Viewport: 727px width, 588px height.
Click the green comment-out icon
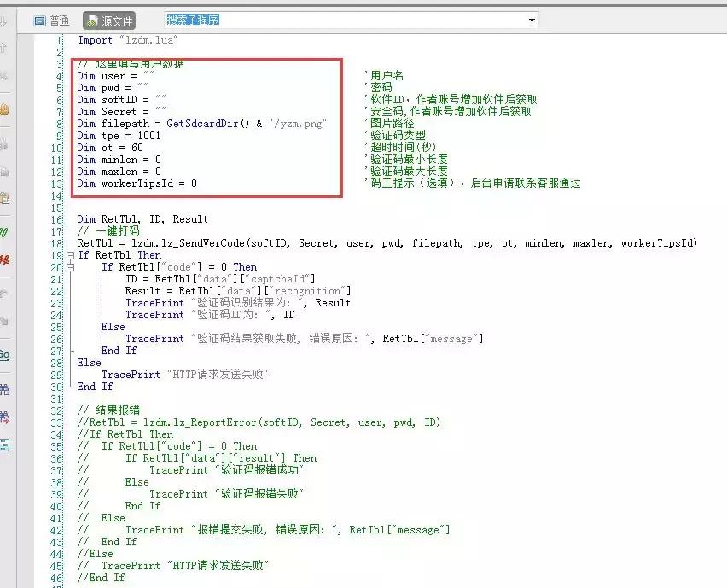[x=4, y=232]
